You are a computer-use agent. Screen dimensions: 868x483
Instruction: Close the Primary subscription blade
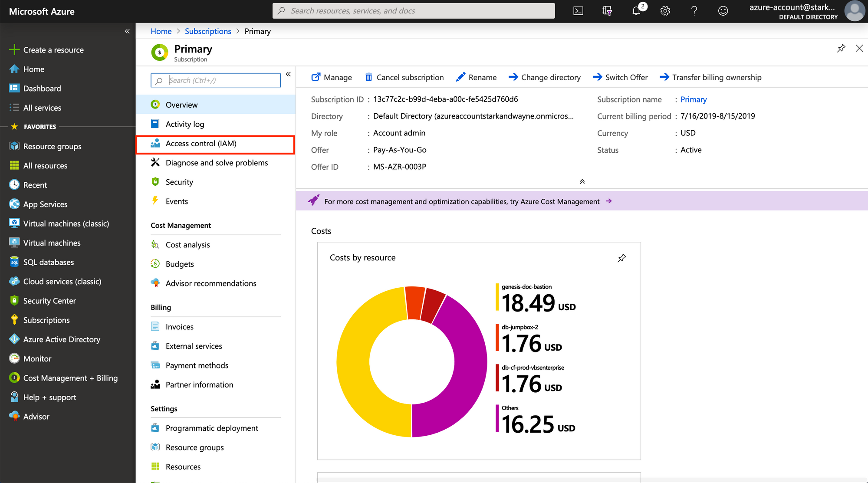pyautogui.click(x=859, y=48)
